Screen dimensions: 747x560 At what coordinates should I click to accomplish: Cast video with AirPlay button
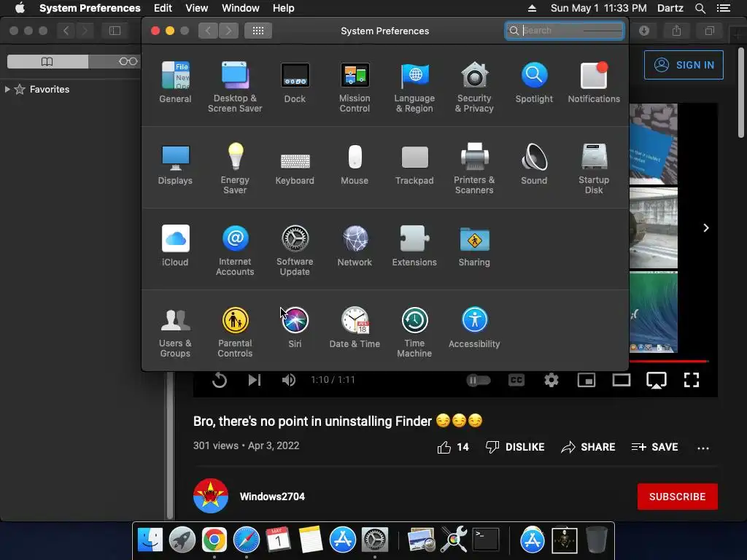pyautogui.click(x=657, y=381)
